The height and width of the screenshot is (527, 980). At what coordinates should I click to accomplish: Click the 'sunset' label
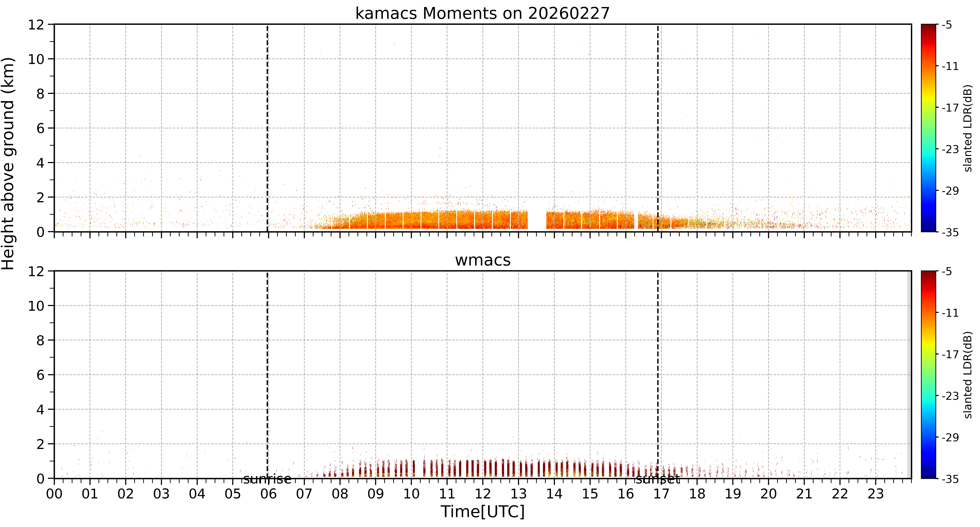658,479
